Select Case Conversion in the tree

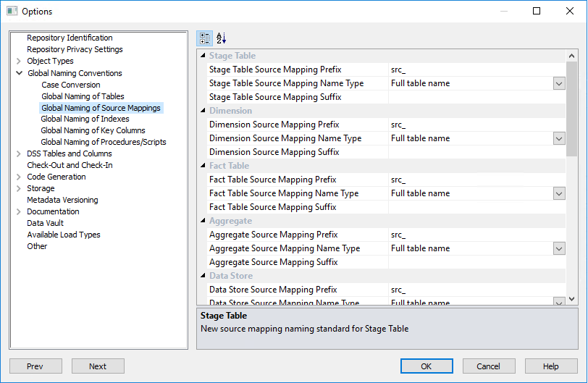(71, 85)
